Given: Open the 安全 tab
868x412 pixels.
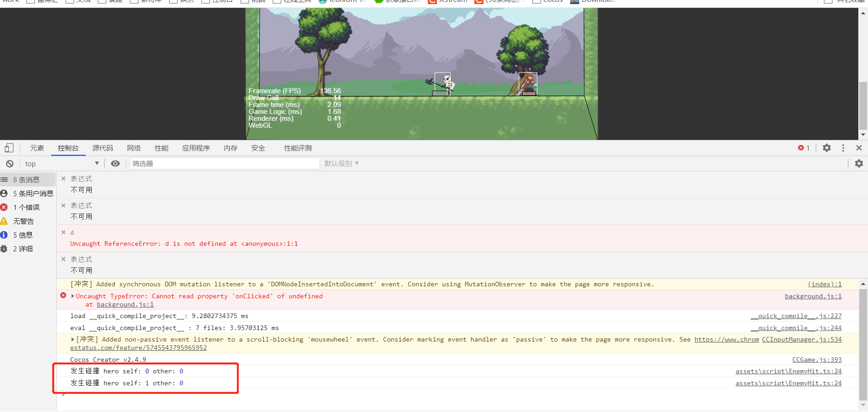Looking at the screenshot, I should coord(258,148).
